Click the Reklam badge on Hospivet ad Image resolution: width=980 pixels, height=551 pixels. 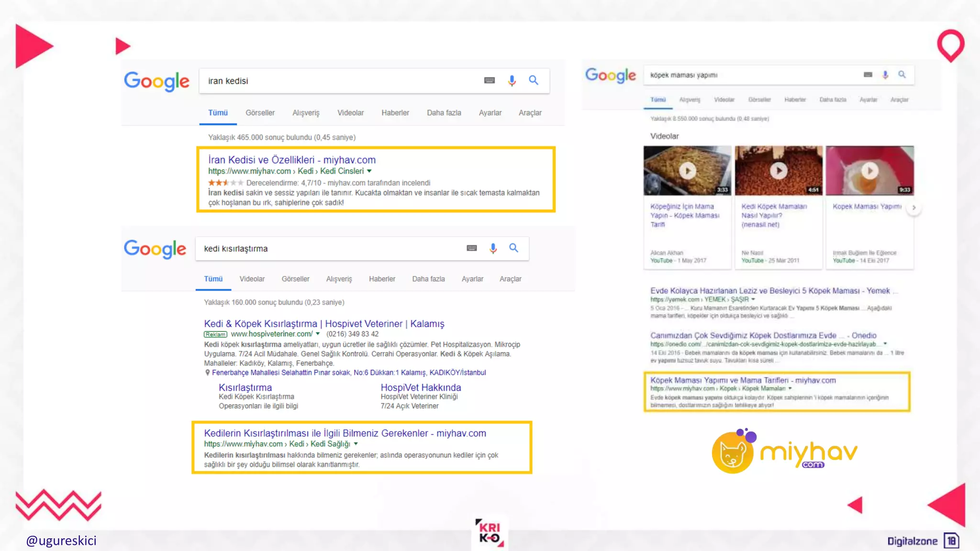pyautogui.click(x=215, y=334)
